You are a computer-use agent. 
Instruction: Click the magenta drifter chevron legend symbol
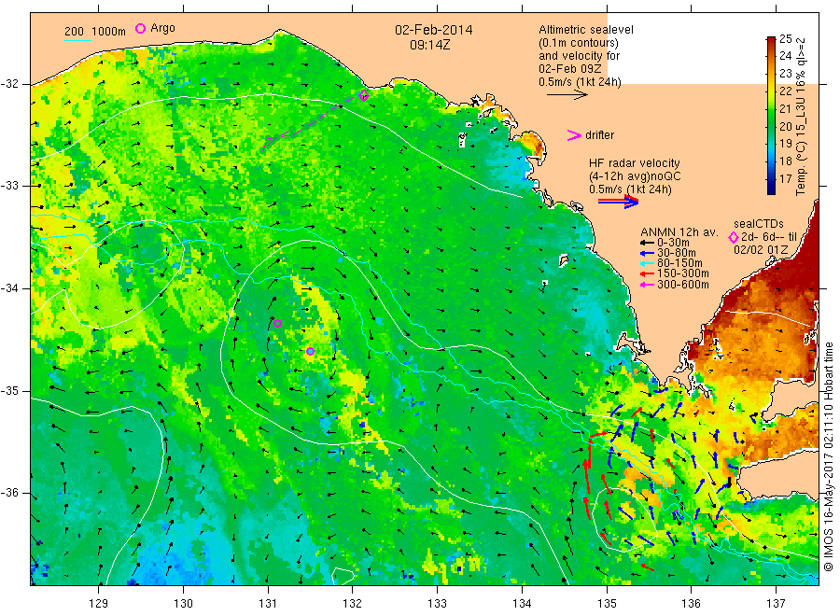(574, 135)
